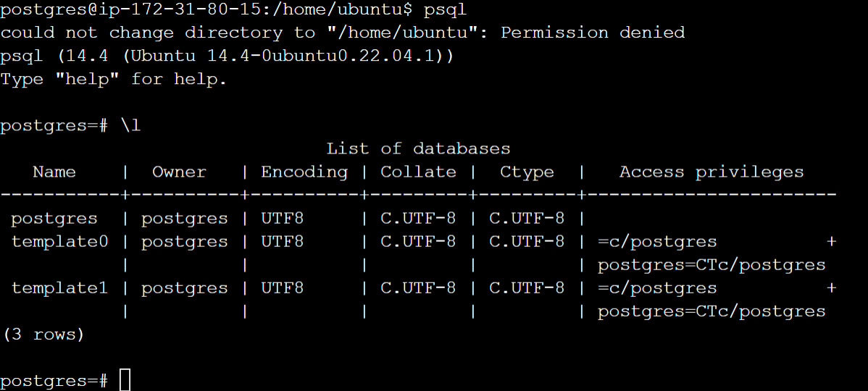Click template0's =c/postgres privilege entry

tap(657, 242)
